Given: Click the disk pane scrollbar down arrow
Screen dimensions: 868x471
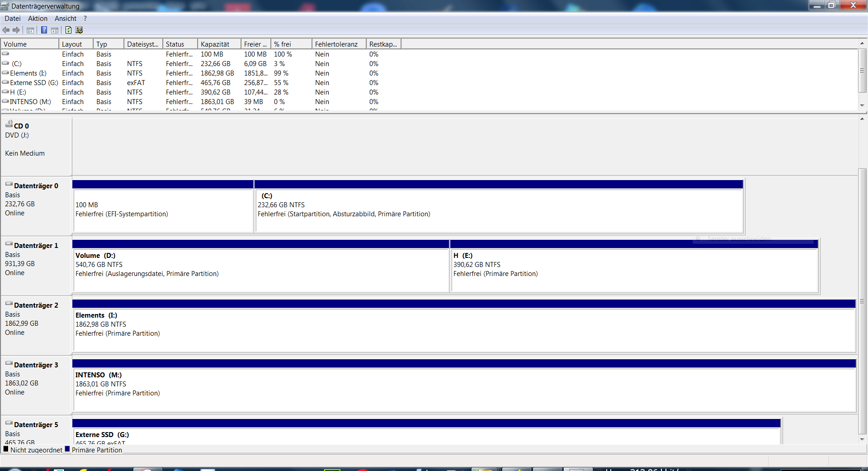Looking at the screenshot, I should point(862,439).
